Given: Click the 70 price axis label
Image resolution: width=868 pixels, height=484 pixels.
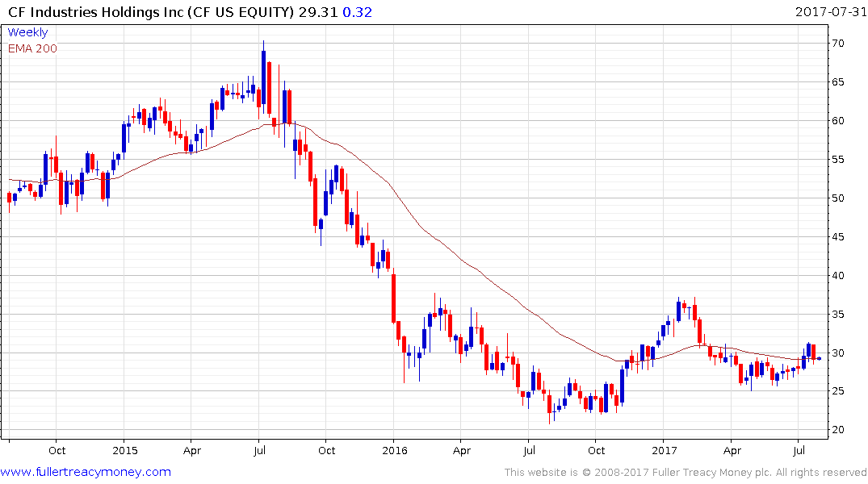Looking at the screenshot, I should (837, 43).
